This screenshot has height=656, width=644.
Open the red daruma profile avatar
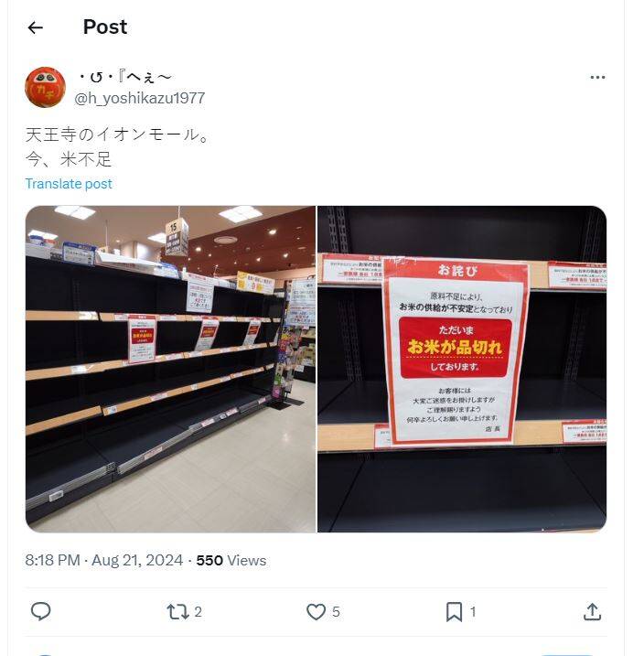(x=45, y=87)
